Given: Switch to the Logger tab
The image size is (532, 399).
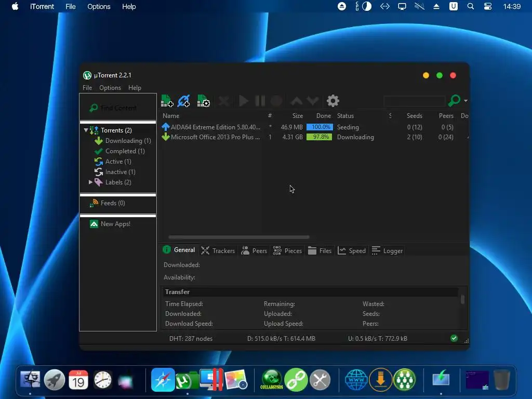Looking at the screenshot, I should (387, 251).
